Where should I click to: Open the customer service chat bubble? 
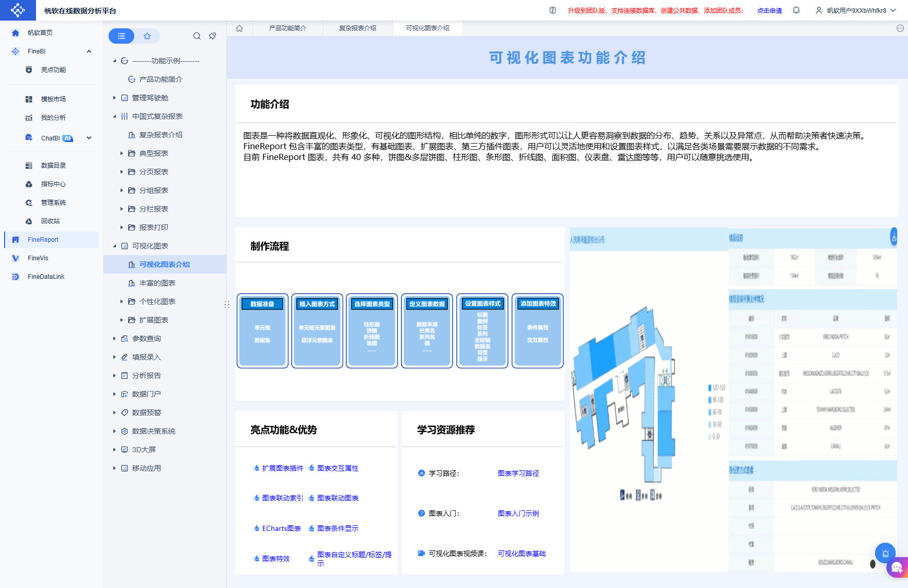(897, 567)
